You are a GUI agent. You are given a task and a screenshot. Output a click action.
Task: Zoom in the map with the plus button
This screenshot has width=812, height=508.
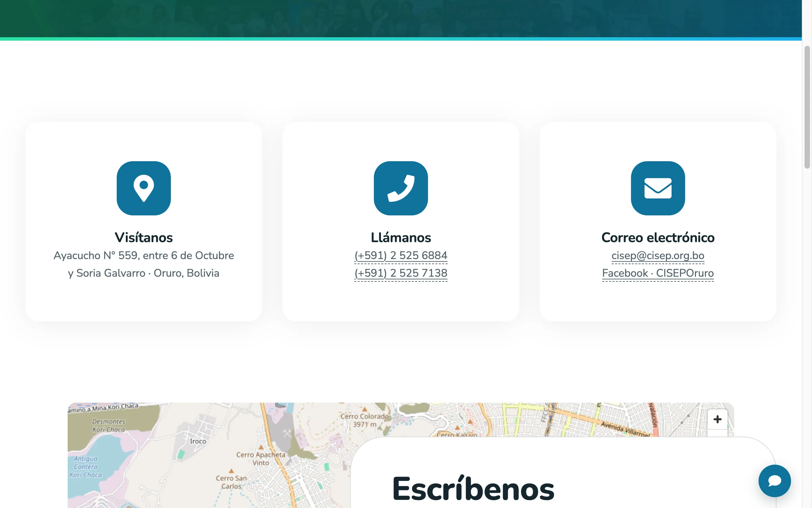[717, 419]
